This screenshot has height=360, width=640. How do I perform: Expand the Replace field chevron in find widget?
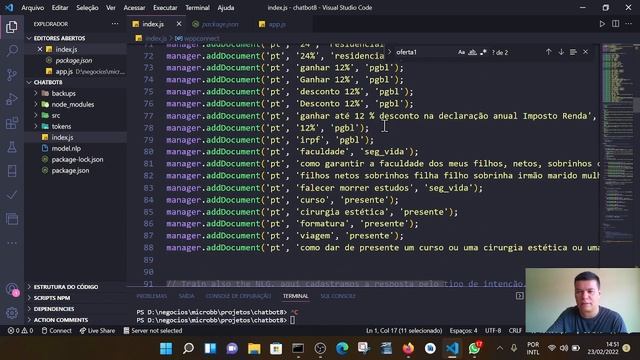coord(389,52)
